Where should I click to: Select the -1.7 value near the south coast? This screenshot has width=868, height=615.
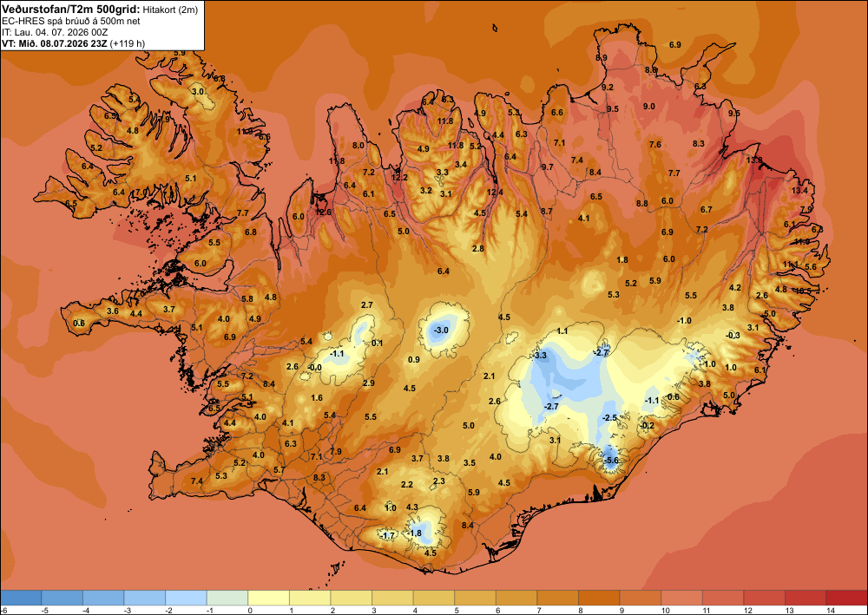388,536
